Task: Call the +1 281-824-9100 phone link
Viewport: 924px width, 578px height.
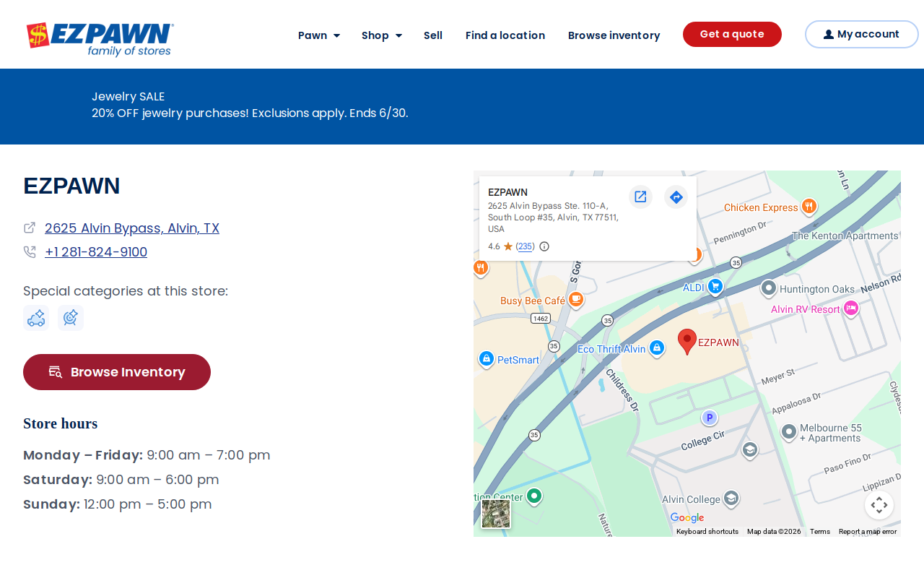Action: click(96, 252)
